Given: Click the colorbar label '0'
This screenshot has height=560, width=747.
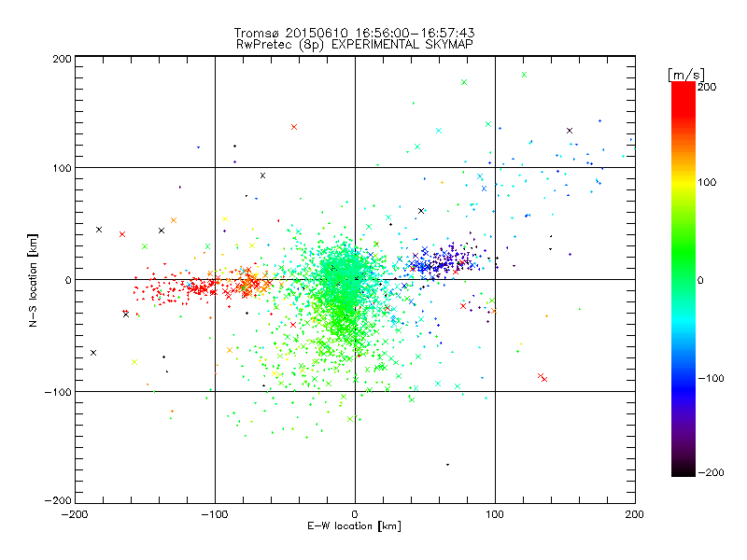Looking at the screenshot, I should click(x=700, y=280).
